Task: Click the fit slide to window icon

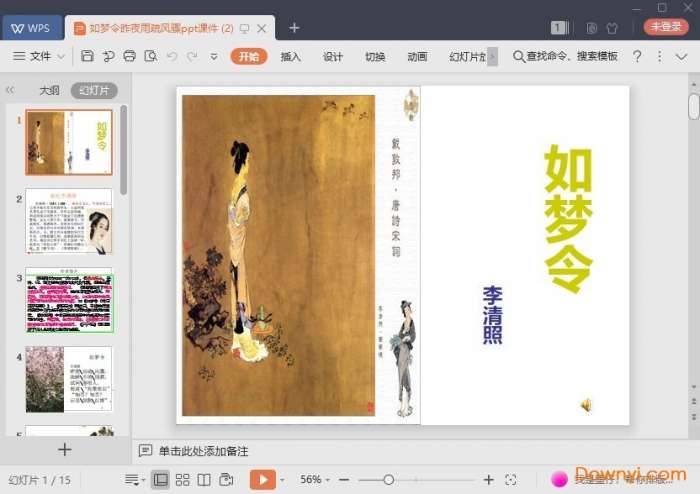Action: pyautogui.click(x=510, y=480)
